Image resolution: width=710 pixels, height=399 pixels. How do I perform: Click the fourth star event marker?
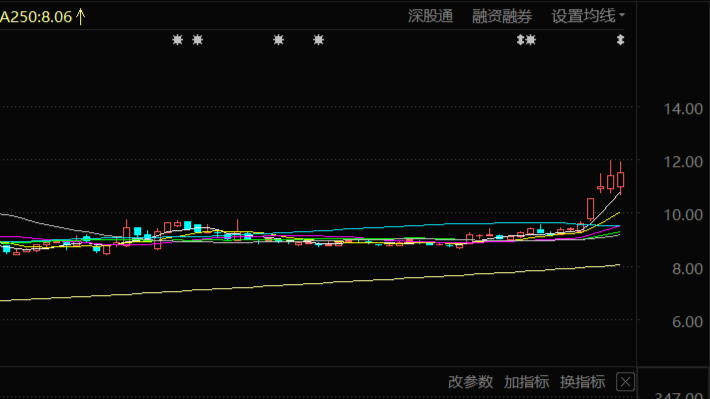(319, 40)
